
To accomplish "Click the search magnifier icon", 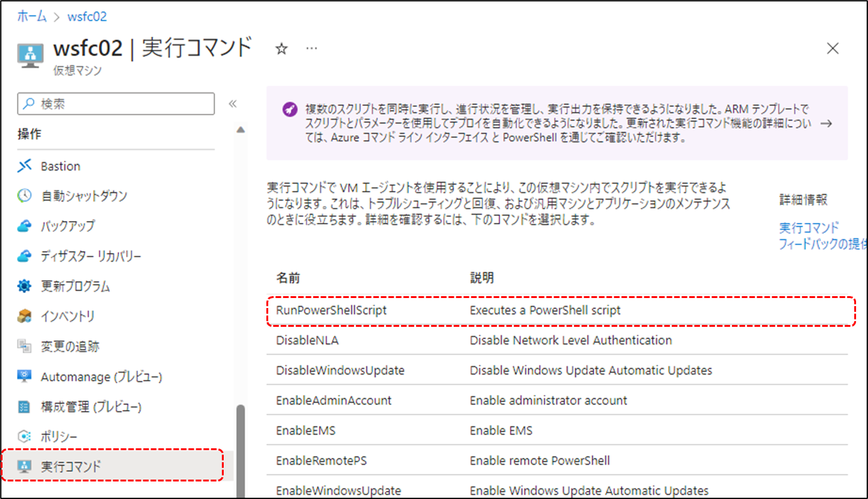I will [x=29, y=104].
